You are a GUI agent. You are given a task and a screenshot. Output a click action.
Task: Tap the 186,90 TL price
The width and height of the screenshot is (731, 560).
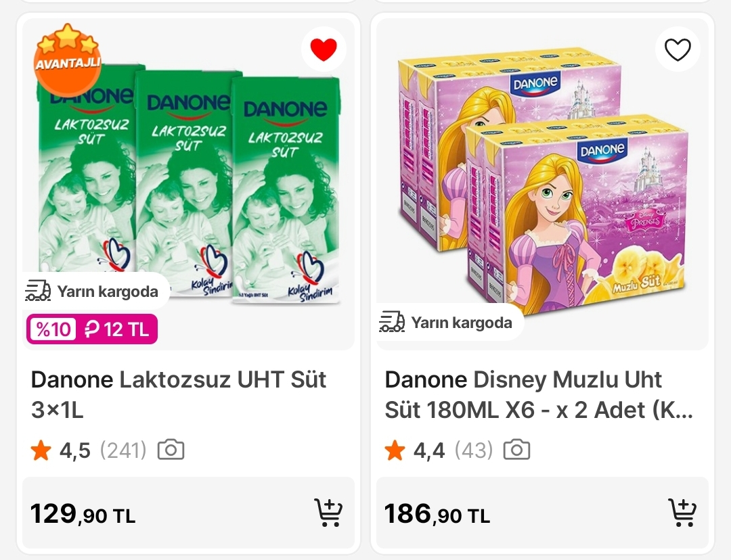(x=437, y=515)
